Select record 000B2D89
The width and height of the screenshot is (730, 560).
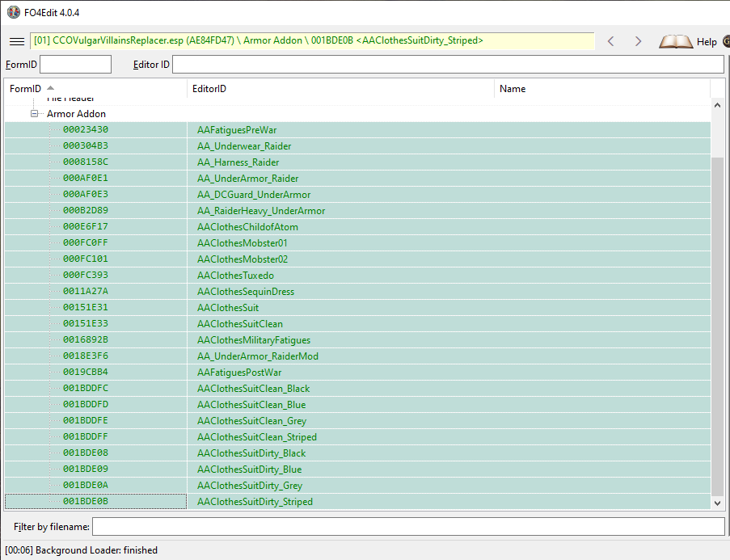pos(85,210)
